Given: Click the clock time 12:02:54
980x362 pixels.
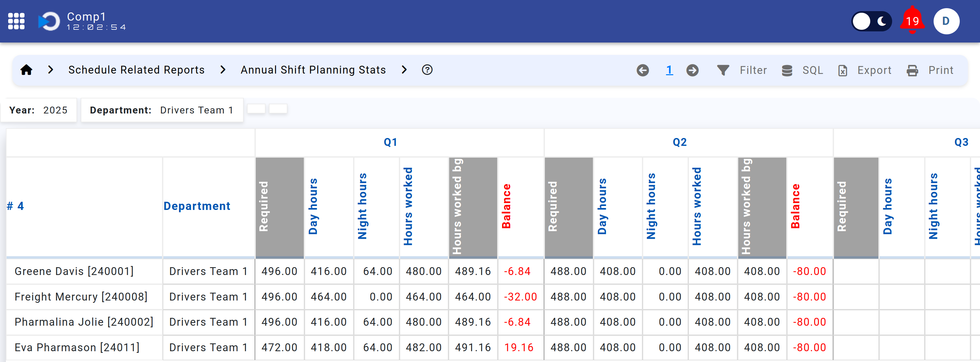Looking at the screenshot, I should (x=96, y=27).
